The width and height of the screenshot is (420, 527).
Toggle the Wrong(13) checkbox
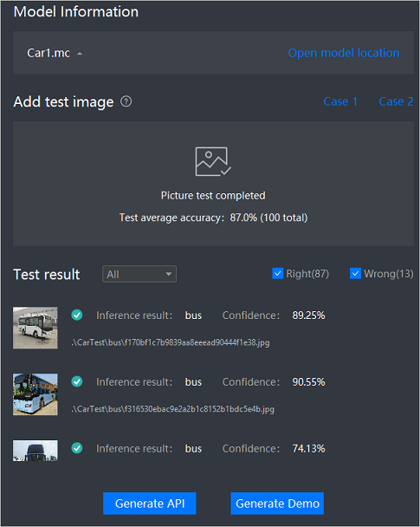click(355, 274)
